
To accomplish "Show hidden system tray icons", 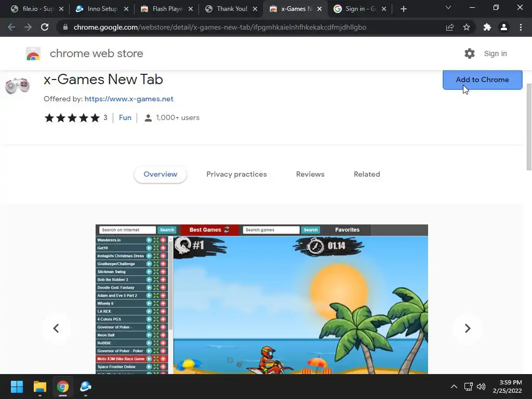I will [x=454, y=387].
